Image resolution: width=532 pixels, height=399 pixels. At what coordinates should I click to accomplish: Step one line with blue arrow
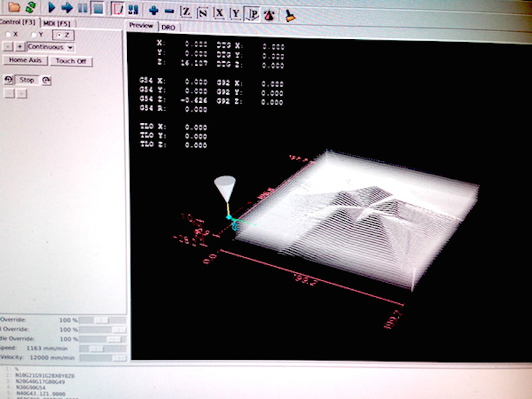point(67,7)
